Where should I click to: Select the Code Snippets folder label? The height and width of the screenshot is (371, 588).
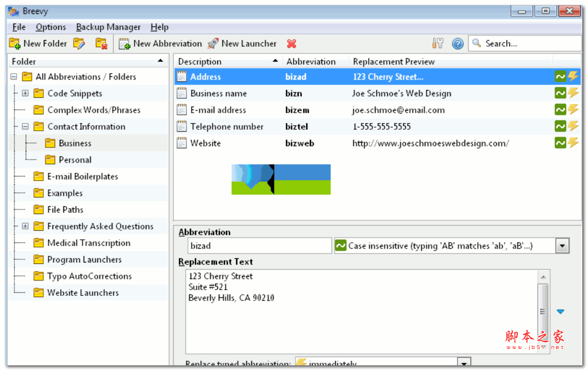coord(75,93)
